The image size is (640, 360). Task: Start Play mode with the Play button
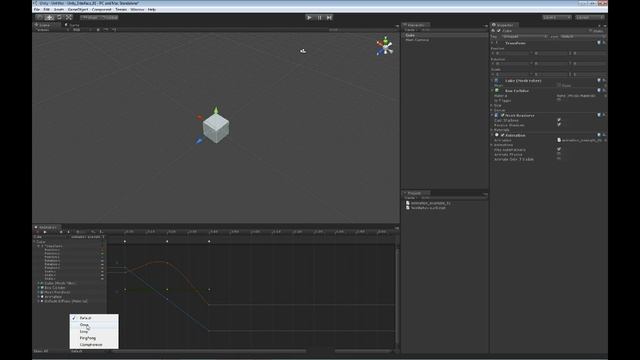click(x=309, y=18)
